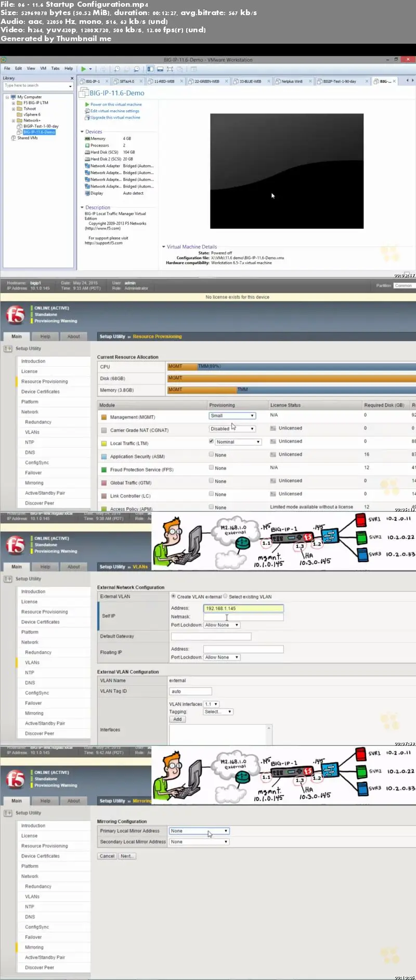The width and height of the screenshot is (416, 980).
Task: Click Setup Utility icon on Resource Provisioning screen
Action: pyautogui.click(x=8, y=349)
